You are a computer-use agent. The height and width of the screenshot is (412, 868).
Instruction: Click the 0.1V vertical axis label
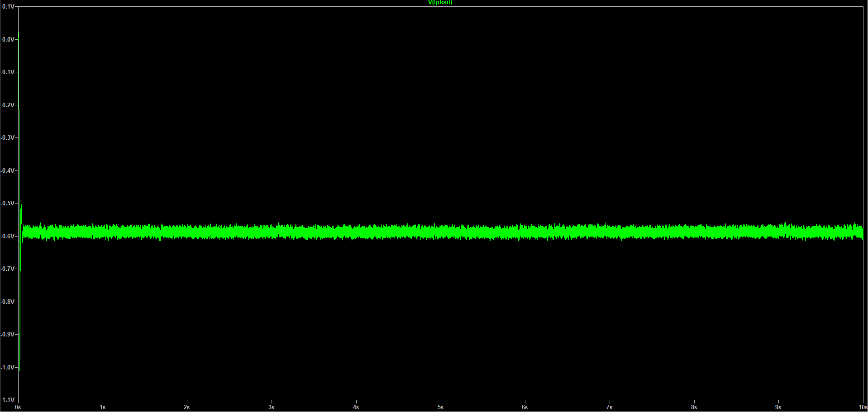tap(8, 7)
